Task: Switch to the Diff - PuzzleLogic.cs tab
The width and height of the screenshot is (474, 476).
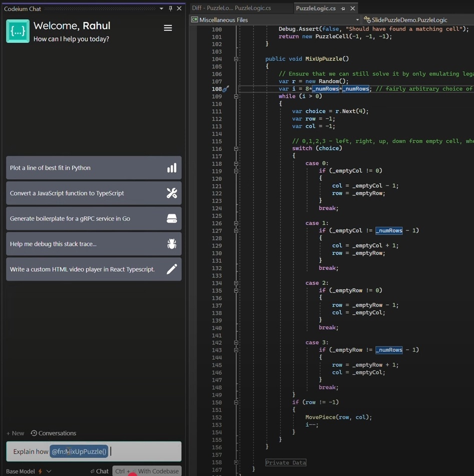Action: [x=231, y=8]
